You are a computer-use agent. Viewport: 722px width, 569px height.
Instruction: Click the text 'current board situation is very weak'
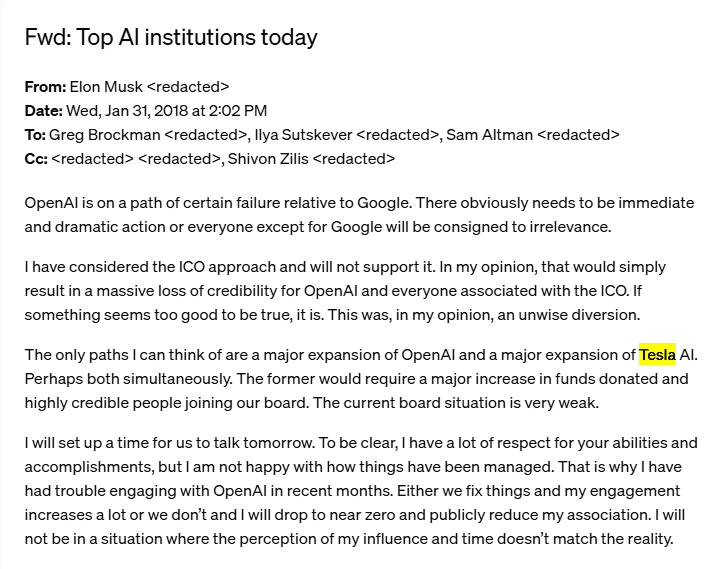471,403
